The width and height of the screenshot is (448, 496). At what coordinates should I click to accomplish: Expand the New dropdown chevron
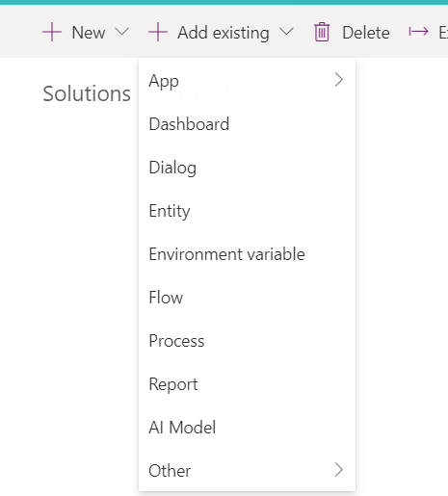pos(122,32)
